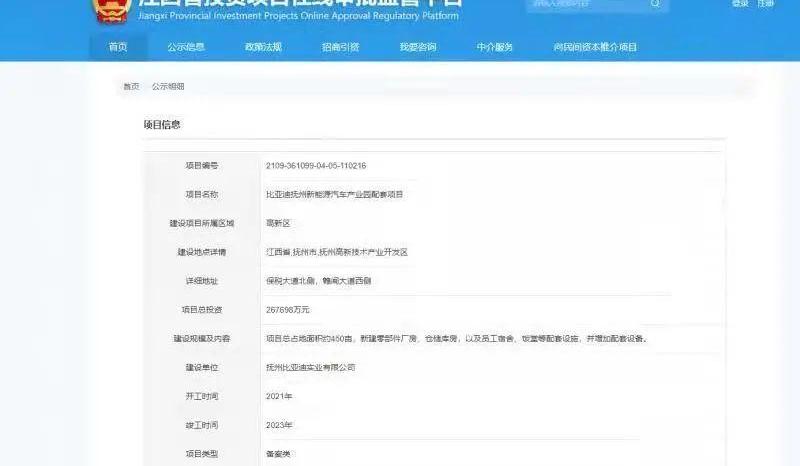Click the 建设规模及内容 label

pos(202,338)
